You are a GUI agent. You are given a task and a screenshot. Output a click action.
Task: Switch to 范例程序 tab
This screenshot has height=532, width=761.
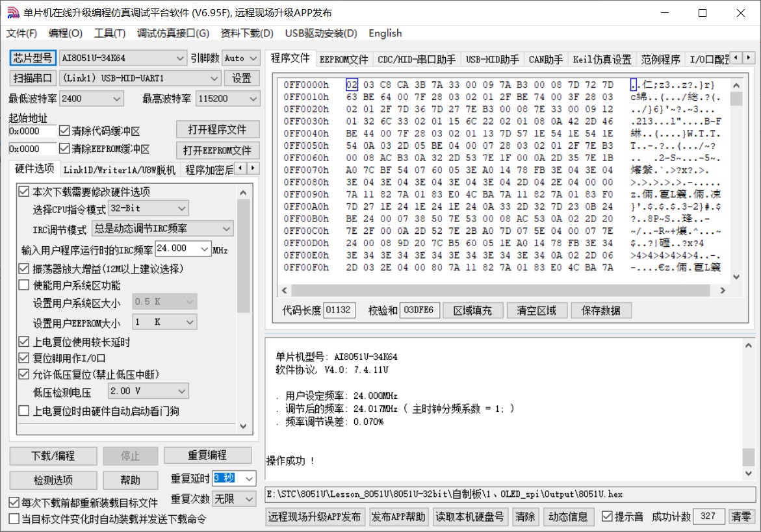point(660,59)
